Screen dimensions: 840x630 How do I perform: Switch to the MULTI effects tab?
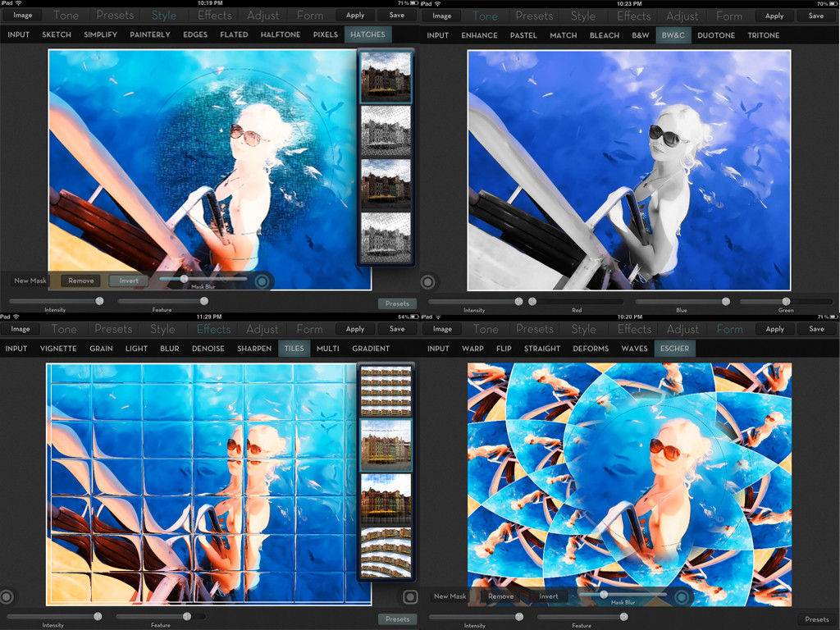(328, 348)
